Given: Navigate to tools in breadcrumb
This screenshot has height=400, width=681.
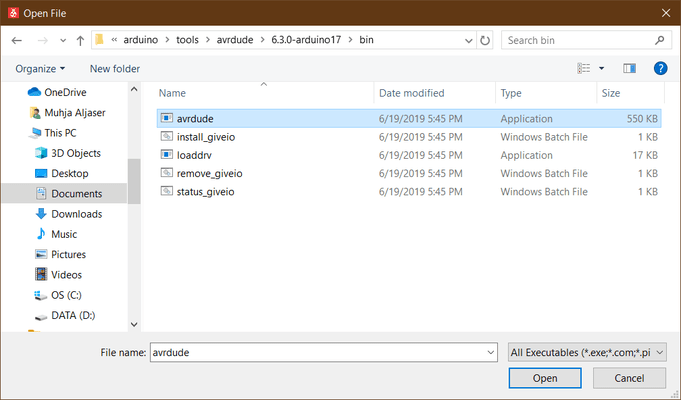Looking at the screenshot, I should tap(187, 40).
